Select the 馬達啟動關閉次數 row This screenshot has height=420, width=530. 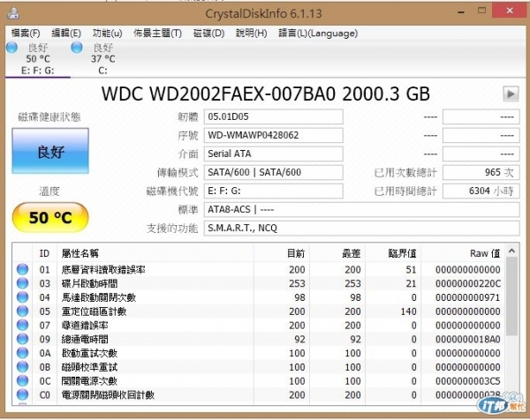259,297
